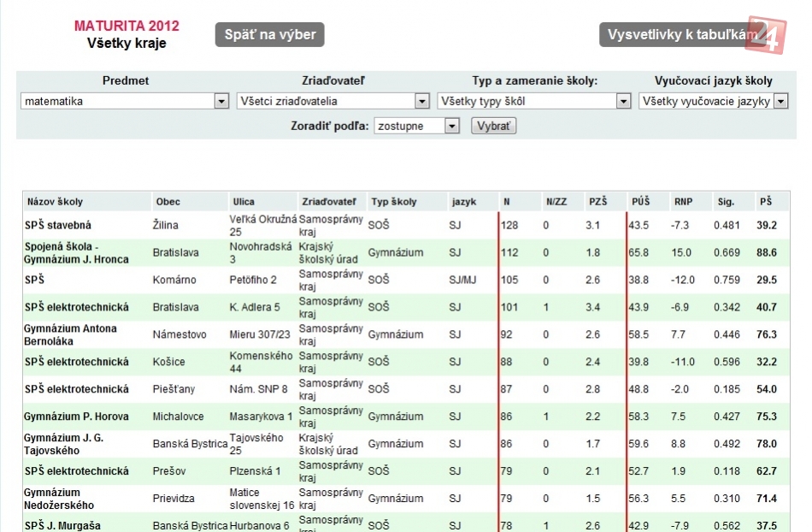Click the Obec column header
This screenshot has width=812, height=532.
coord(168,202)
